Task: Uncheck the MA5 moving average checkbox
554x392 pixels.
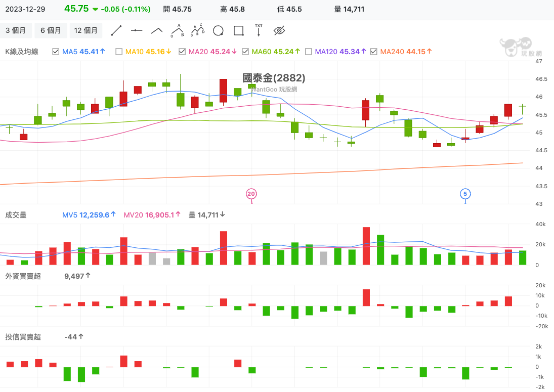Action: [x=56, y=52]
